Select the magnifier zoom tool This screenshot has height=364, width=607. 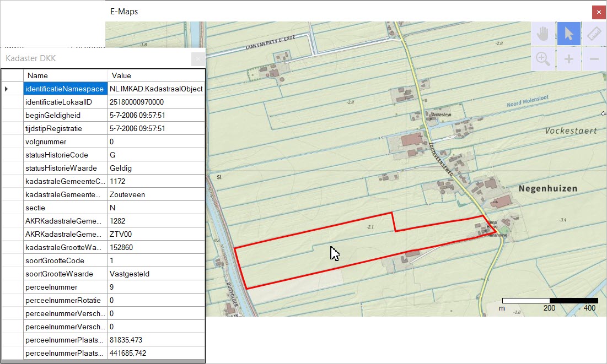542,59
